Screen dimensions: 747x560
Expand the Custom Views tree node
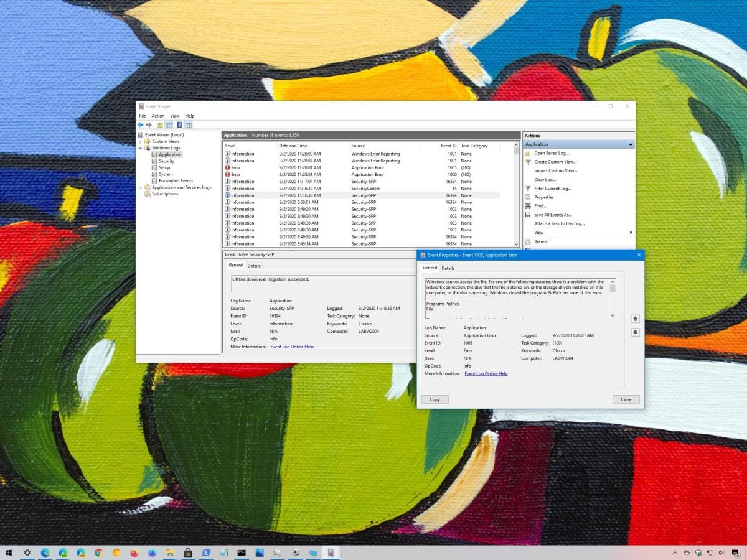click(141, 141)
